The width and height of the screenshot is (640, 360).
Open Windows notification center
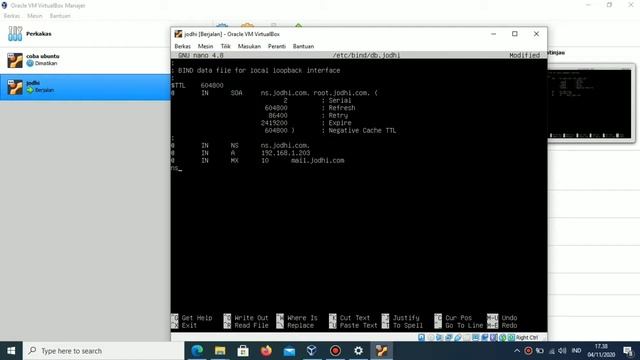pos(628,351)
